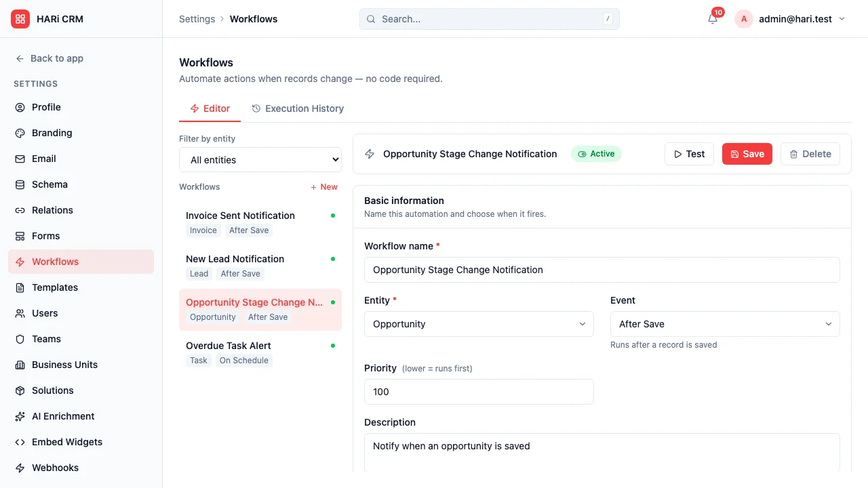Image resolution: width=868 pixels, height=488 pixels.
Task: Open the notification bell icon
Action: pyautogui.click(x=712, y=19)
